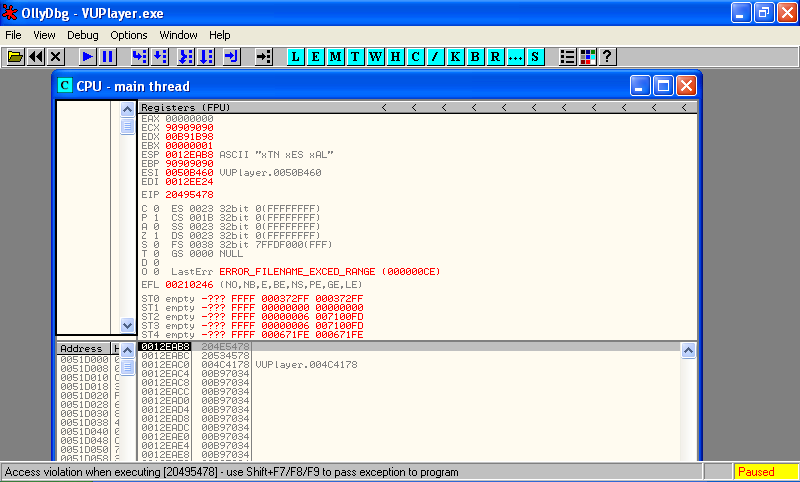This screenshot has height=482, width=800.
Task: Click dump pane scroll up arrow
Action: point(128,350)
